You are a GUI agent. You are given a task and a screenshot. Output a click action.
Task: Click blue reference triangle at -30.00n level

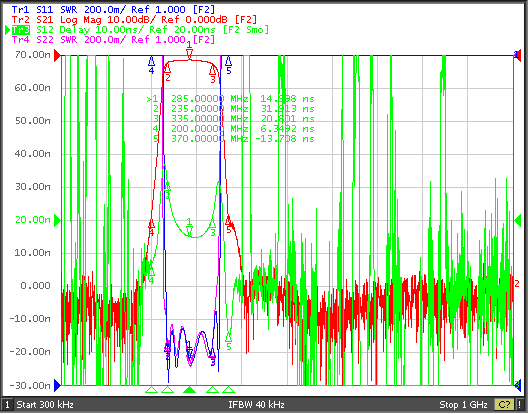pos(57,385)
